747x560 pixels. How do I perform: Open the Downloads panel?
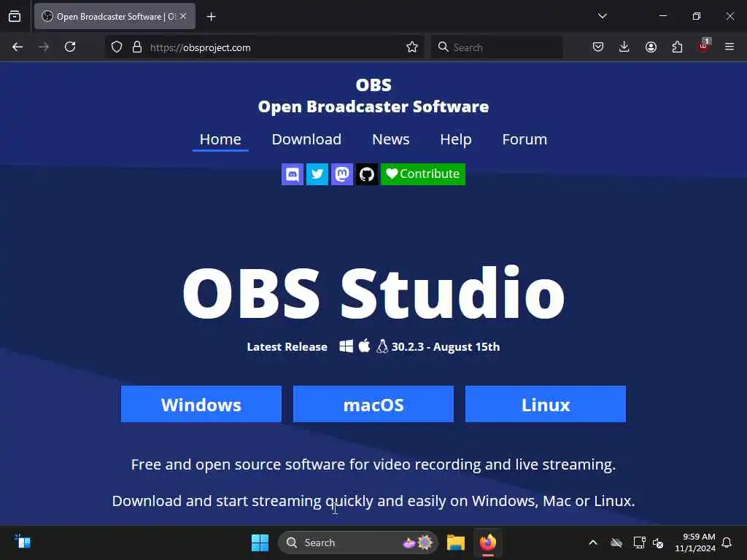(x=624, y=47)
